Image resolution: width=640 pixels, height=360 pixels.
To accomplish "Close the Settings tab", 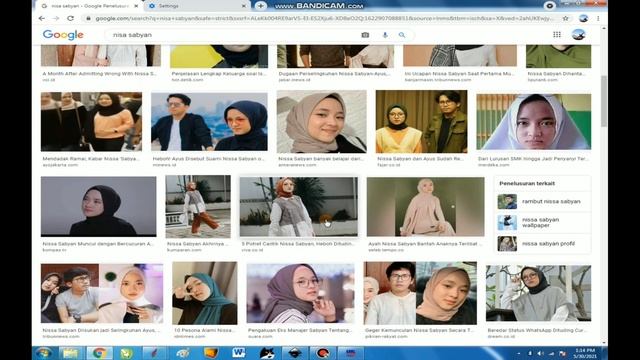I will click(244, 6).
